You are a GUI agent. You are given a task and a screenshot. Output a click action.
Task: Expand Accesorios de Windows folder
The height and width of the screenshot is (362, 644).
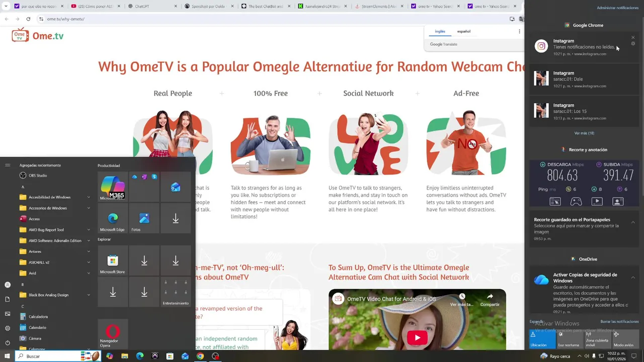(x=55, y=208)
